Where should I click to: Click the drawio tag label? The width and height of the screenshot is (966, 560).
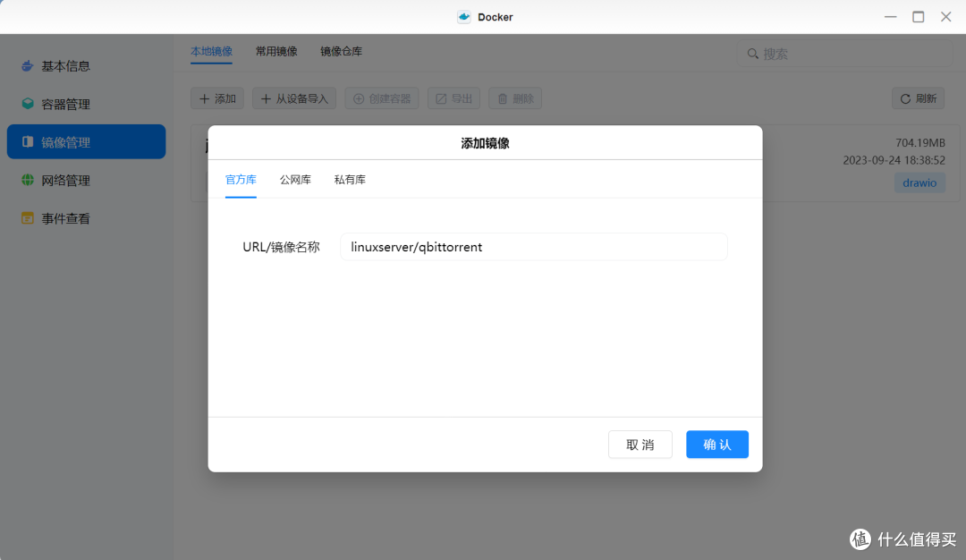(x=919, y=183)
